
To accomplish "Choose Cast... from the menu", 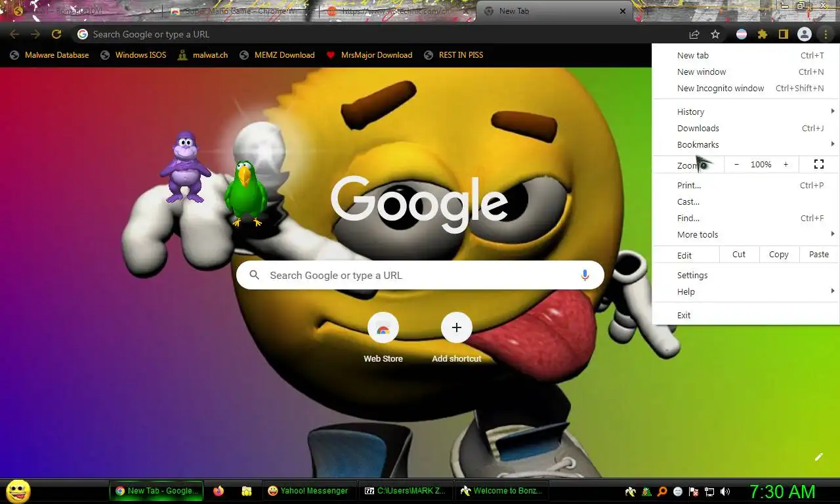I will 746,202.
